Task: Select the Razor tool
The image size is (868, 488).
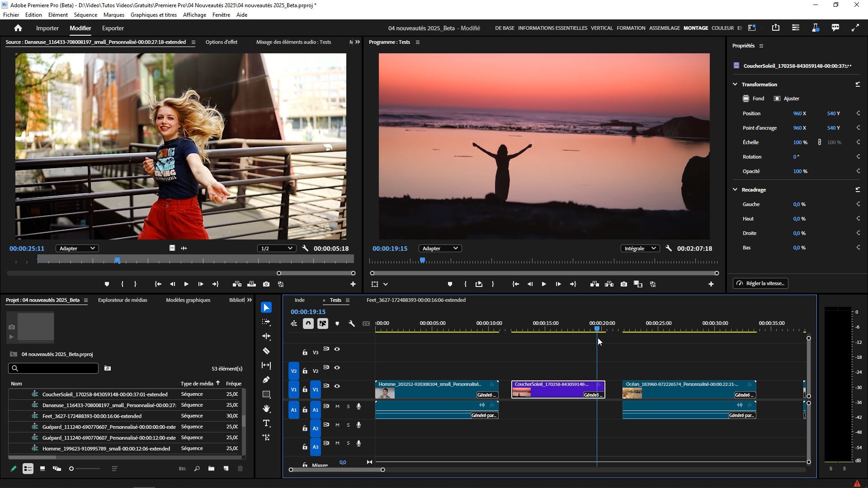Action: coord(266,351)
